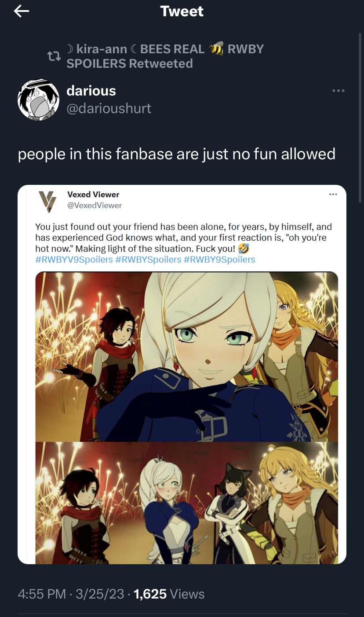This screenshot has height=617, width=364.
Task: Open the kira-ann Retweeted label
Action: (165, 56)
